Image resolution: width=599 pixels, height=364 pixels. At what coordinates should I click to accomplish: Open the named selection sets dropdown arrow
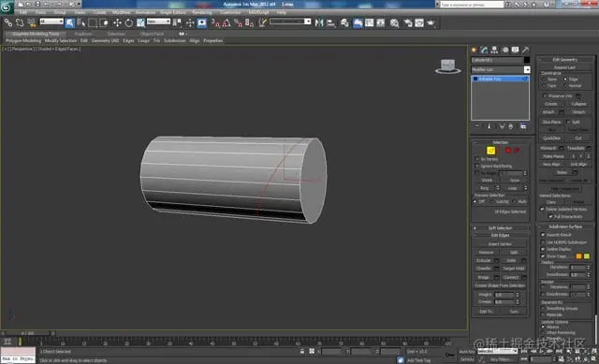point(308,22)
